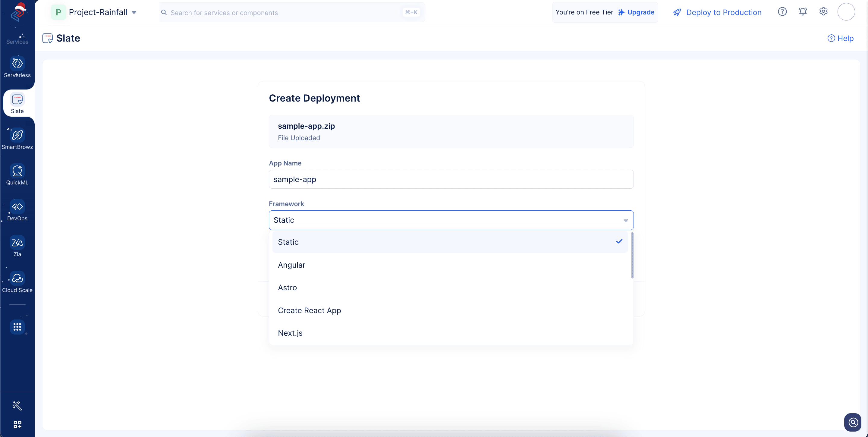Focus the App Name input field
This screenshot has width=868, height=437.
451,179
